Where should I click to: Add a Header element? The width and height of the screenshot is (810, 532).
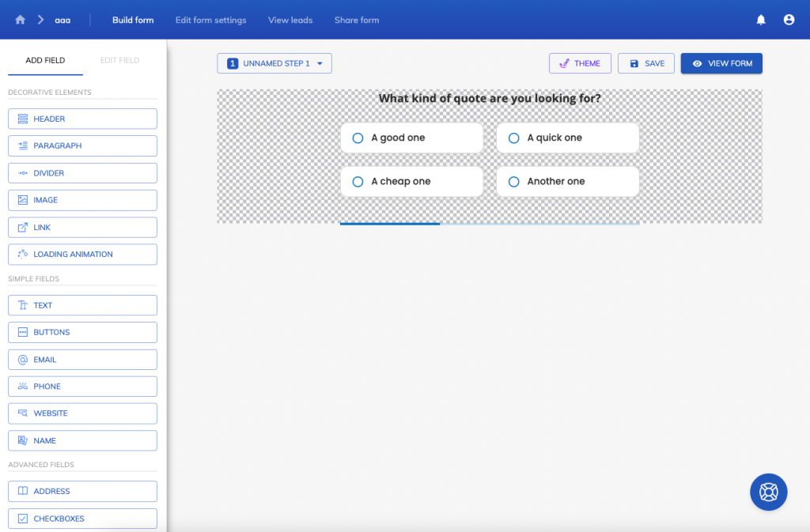[x=82, y=119]
